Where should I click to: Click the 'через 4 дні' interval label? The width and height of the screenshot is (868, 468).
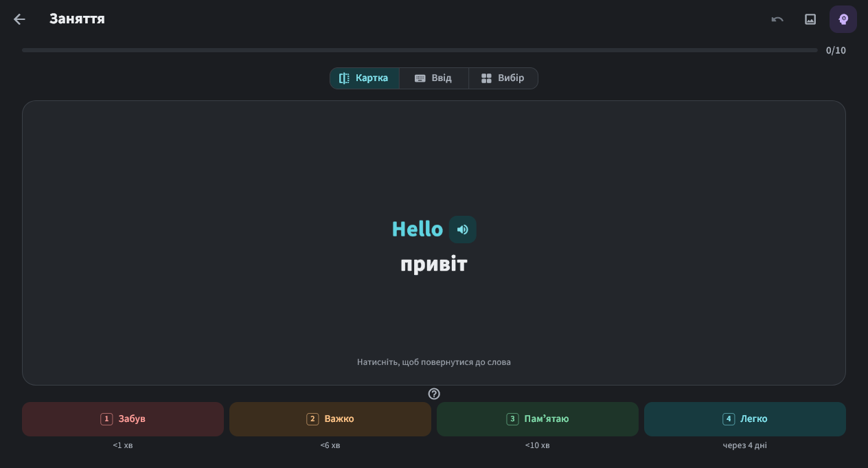coord(745,445)
